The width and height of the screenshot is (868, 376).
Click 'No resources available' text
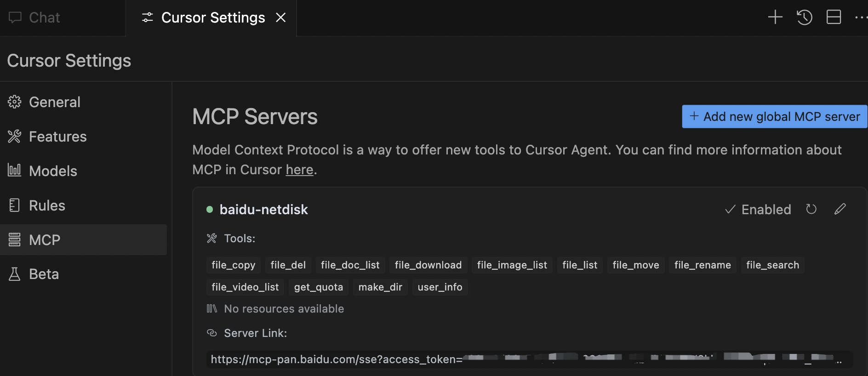(284, 309)
